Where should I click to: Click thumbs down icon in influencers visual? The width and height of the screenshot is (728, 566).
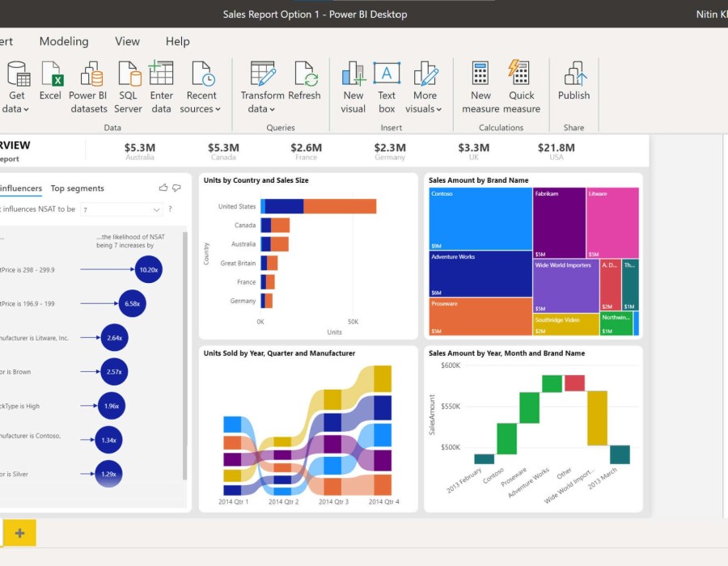pyautogui.click(x=176, y=188)
